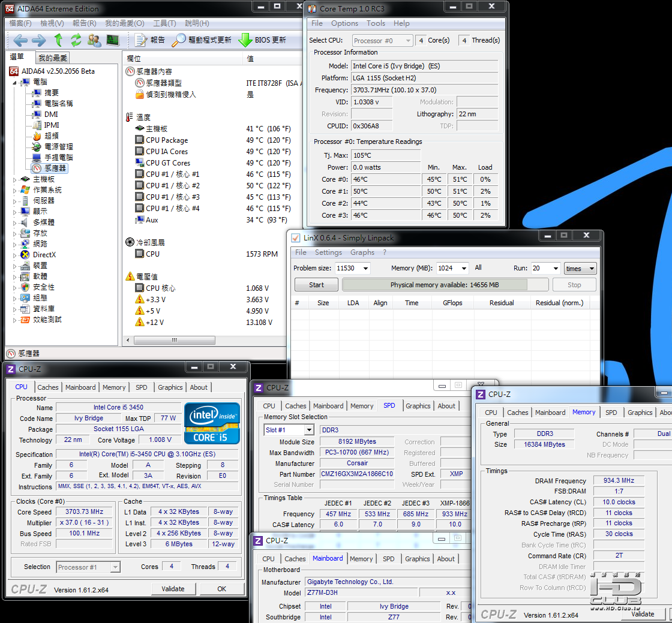Image resolution: width=672 pixels, height=623 pixels.
Task: Click the AIDA64 forward navigation arrow
Action: [x=38, y=40]
